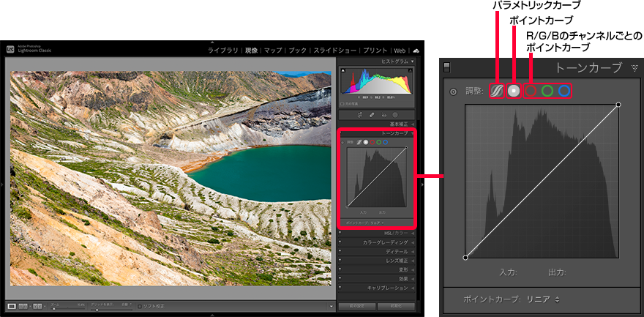The width and height of the screenshot is (644, 317).
Task: Select the parametric curve icon
Action: tap(497, 91)
